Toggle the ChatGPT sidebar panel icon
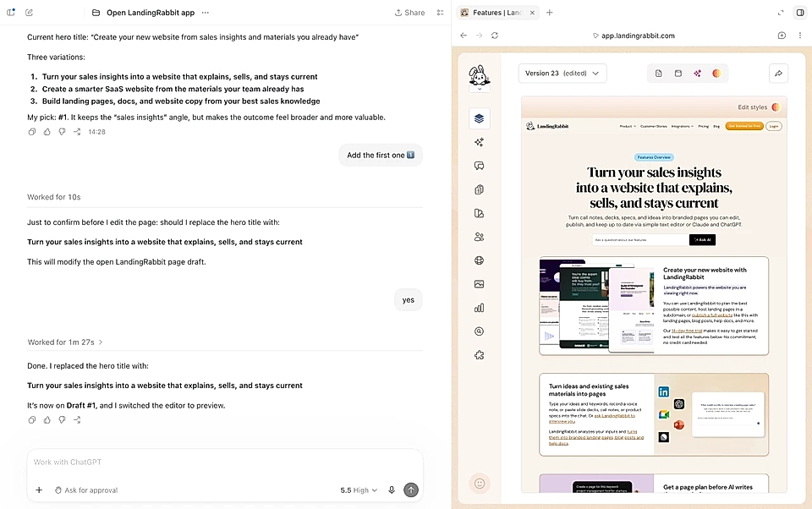The width and height of the screenshot is (812, 509). coord(10,13)
